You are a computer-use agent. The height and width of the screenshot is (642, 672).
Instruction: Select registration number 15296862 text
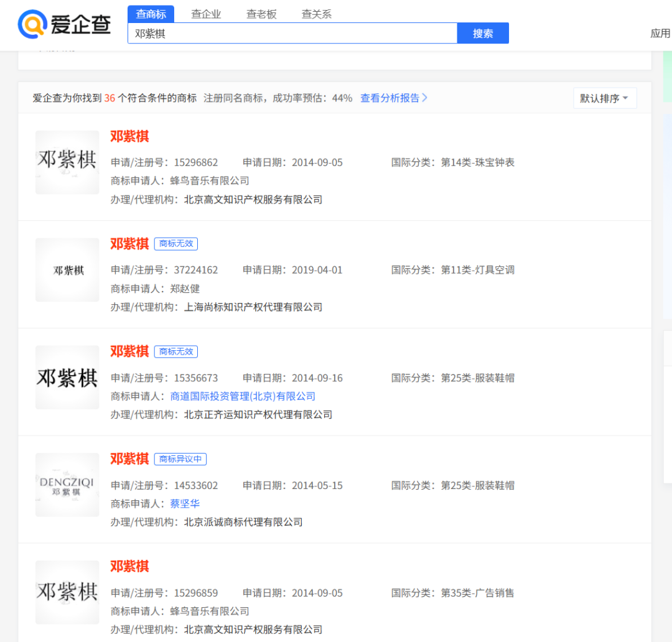coord(196,163)
